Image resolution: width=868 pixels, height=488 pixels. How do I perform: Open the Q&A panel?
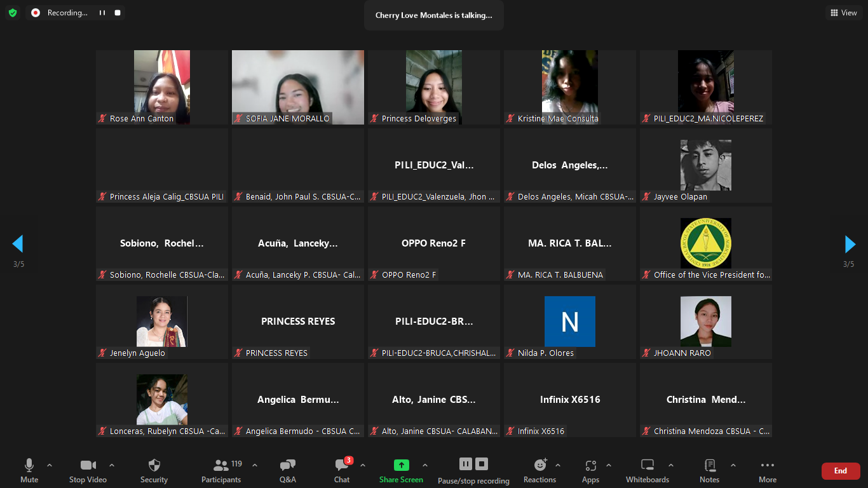coord(287,470)
